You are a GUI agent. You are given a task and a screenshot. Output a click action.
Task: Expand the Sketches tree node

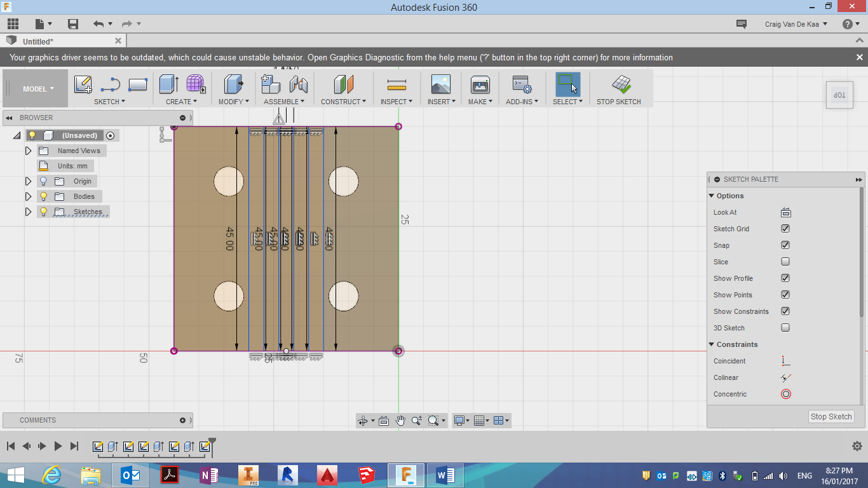point(28,212)
